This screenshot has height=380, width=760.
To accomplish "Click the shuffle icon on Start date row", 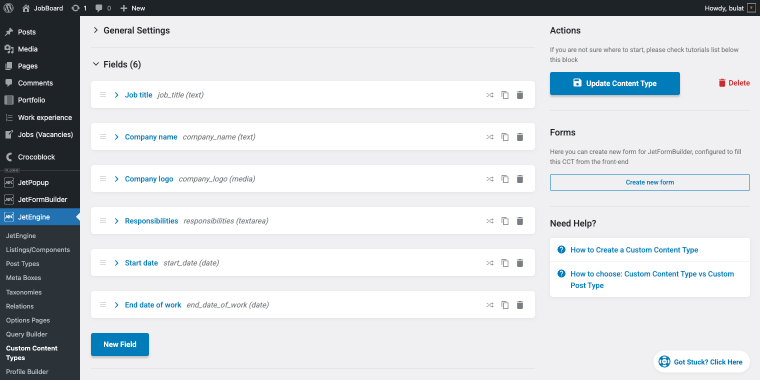I will pyautogui.click(x=490, y=263).
